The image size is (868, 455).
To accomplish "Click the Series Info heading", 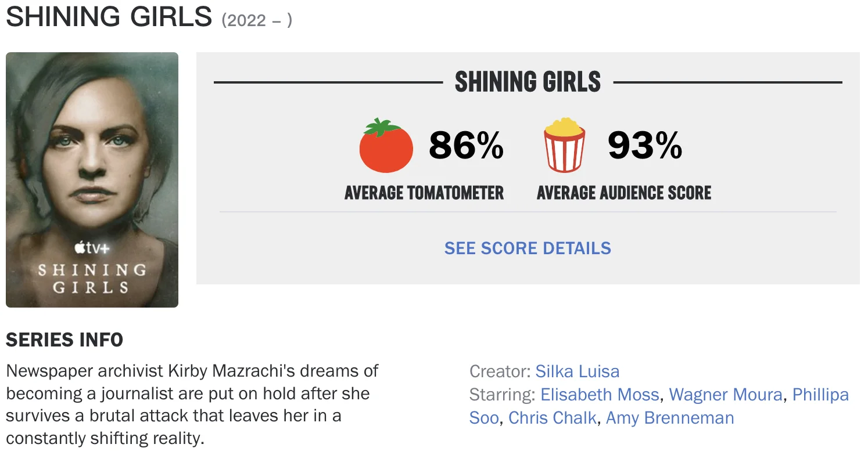I will coord(64,340).
